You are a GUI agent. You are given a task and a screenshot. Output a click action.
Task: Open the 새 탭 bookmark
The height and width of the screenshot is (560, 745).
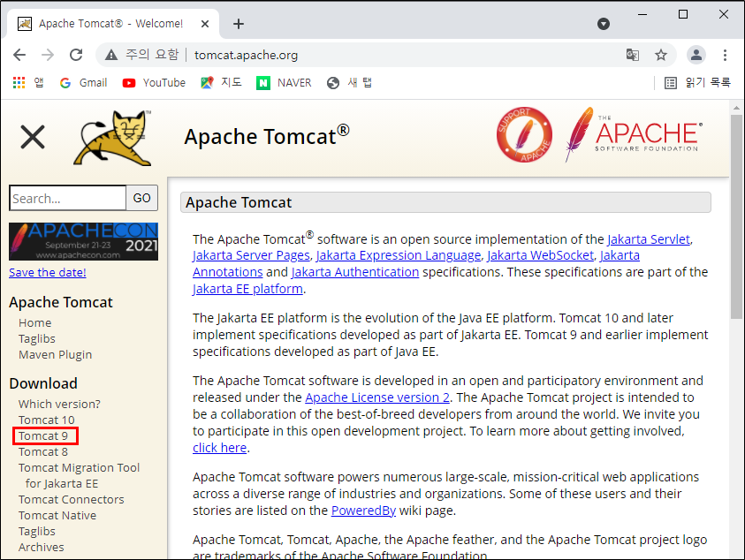pyautogui.click(x=349, y=83)
